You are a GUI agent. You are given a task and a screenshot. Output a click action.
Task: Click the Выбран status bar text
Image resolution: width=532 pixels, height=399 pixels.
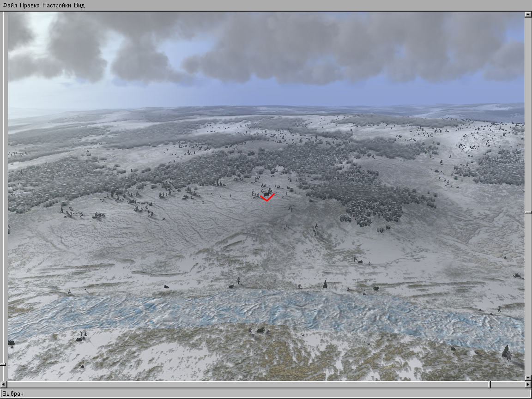13,394
